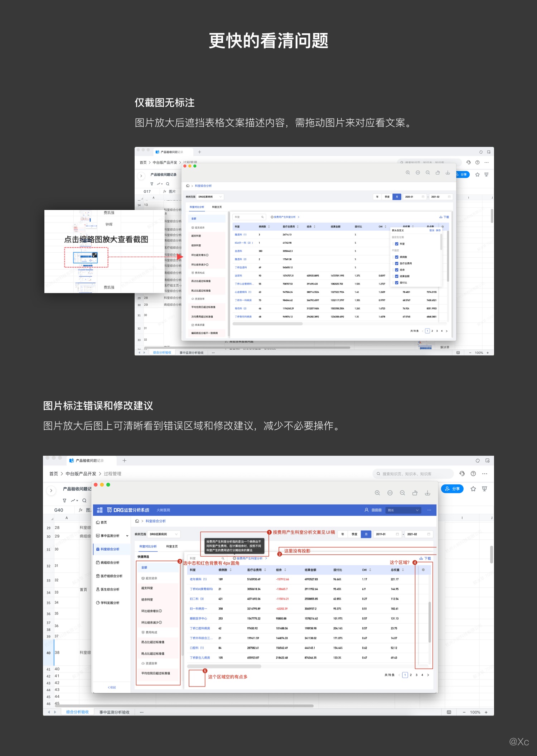Select 事中监测分析验收 sheet tab in annotated screenshot
The width and height of the screenshot is (537, 756).
point(115,712)
